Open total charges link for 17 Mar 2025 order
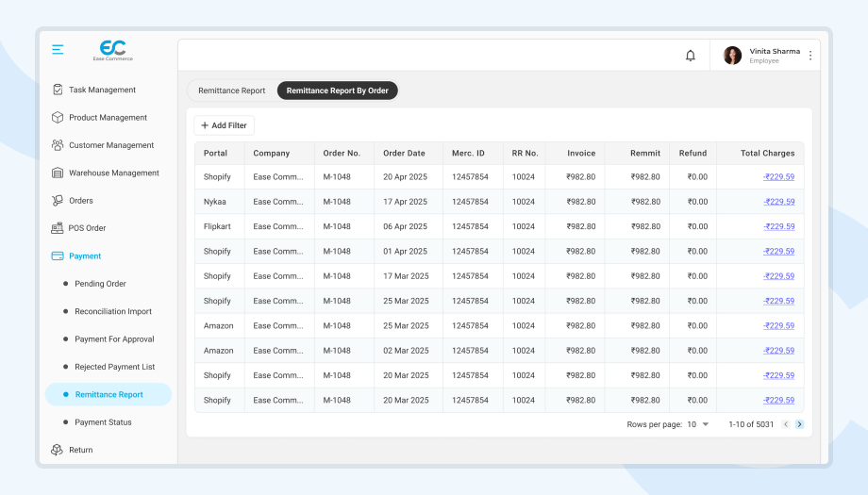Image resolution: width=868 pixels, height=495 pixels. pyautogui.click(x=779, y=276)
